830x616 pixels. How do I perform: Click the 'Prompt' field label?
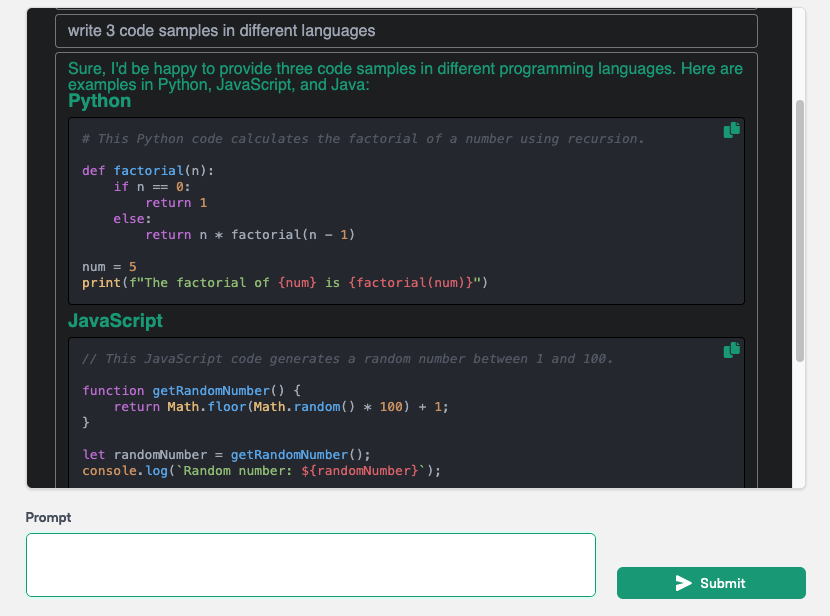pyautogui.click(x=48, y=517)
